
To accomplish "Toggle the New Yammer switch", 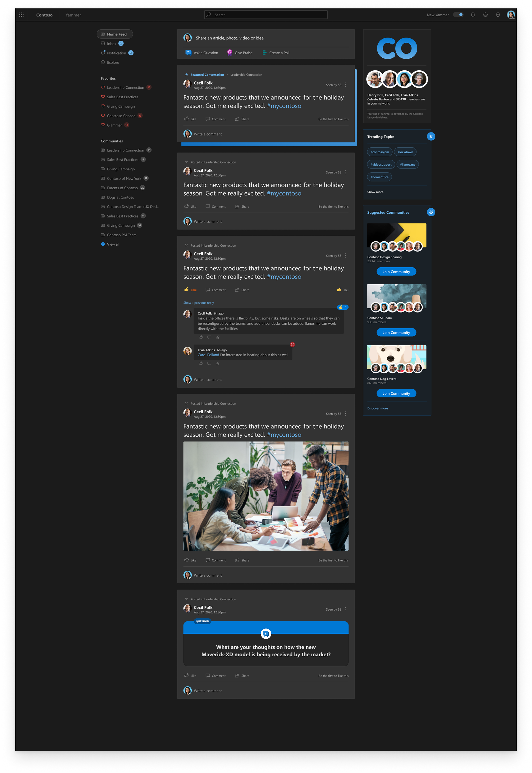I will pos(458,15).
